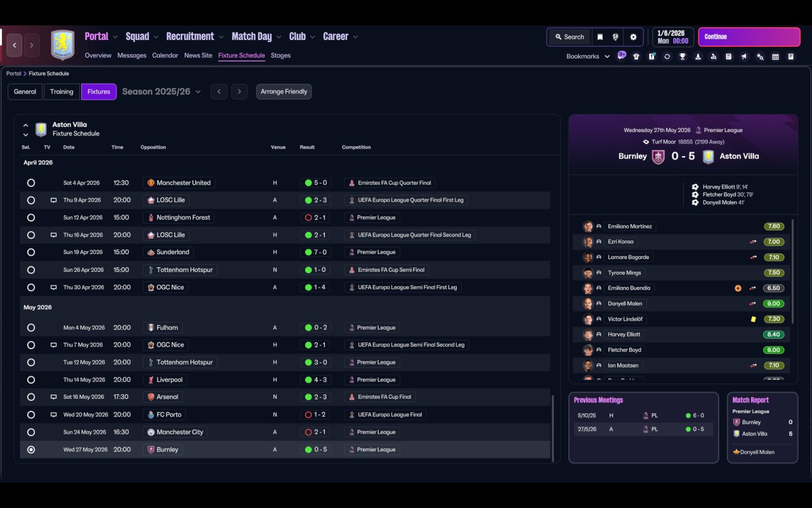Select the Manchester United 4 Apr fixture radio
Viewport: 812px width, 508px height.
tap(31, 183)
